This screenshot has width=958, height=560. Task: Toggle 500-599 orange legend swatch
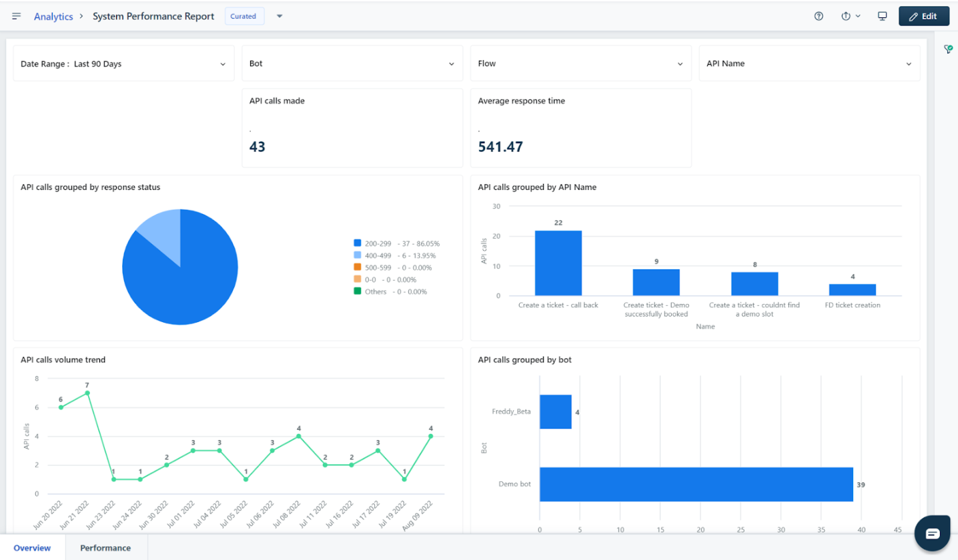(x=357, y=267)
